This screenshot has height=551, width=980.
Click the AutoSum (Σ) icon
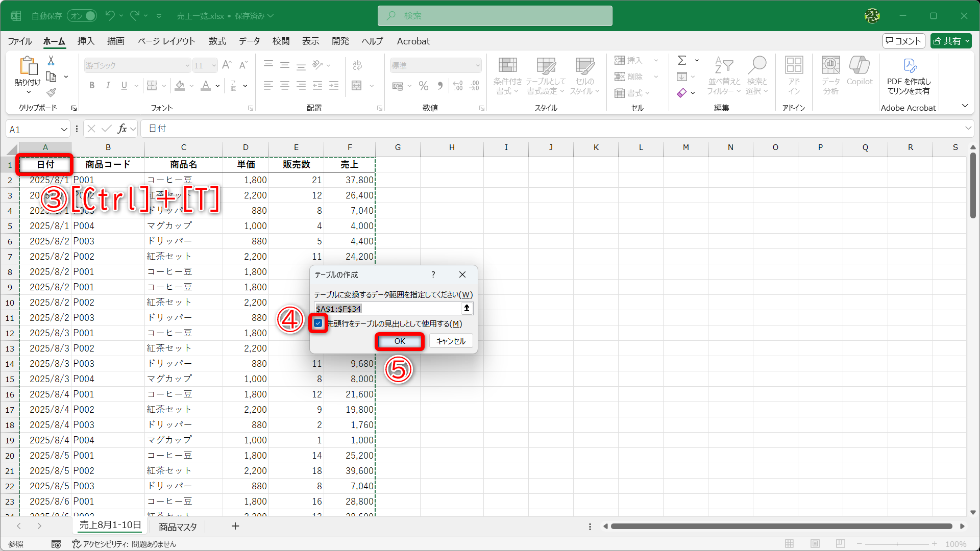682,60
